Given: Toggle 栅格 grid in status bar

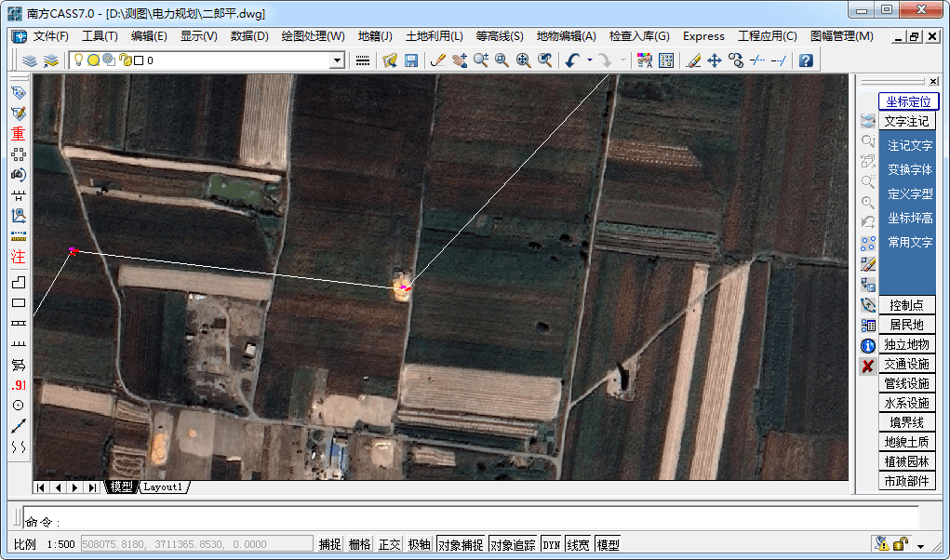Looking at the screenshot, I should (x=360, y=544).
